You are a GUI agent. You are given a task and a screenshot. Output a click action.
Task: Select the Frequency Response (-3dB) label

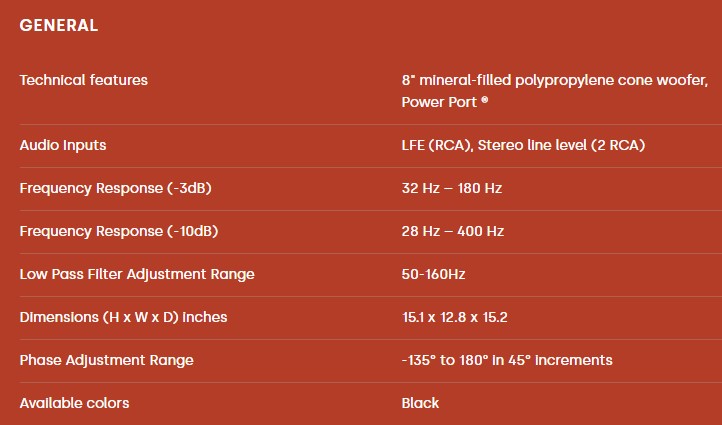(x=115, y=188)
